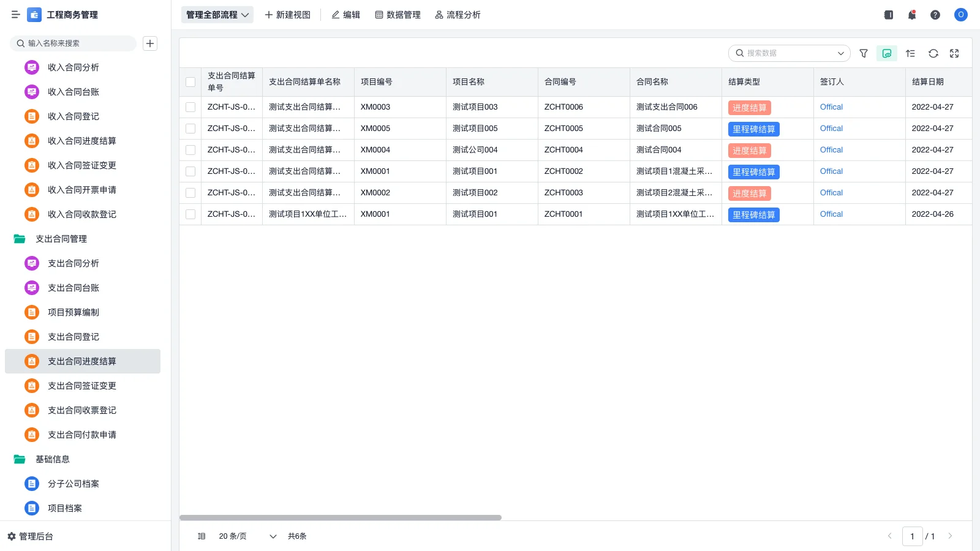Image resolution: width=980 pixels, height=551 pixels.
Task: Enter fullscreen view of the table
Action: coord(954,53)
